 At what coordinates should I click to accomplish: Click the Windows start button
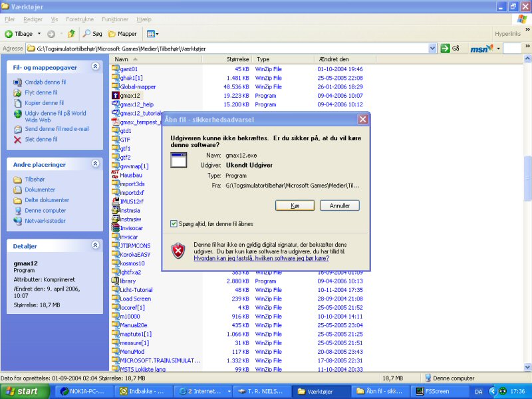(x=23, y=391)
